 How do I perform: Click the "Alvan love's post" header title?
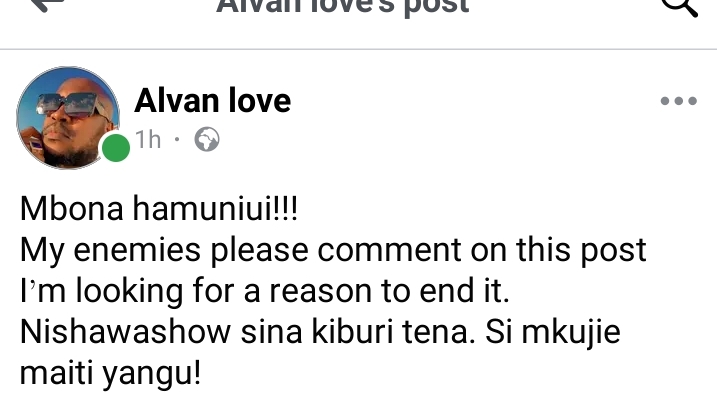(342, 6)
